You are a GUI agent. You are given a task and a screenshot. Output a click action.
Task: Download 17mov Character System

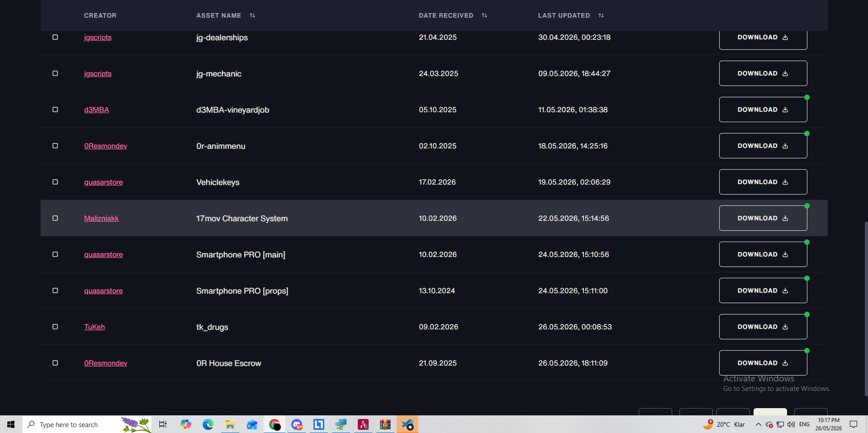763,218
